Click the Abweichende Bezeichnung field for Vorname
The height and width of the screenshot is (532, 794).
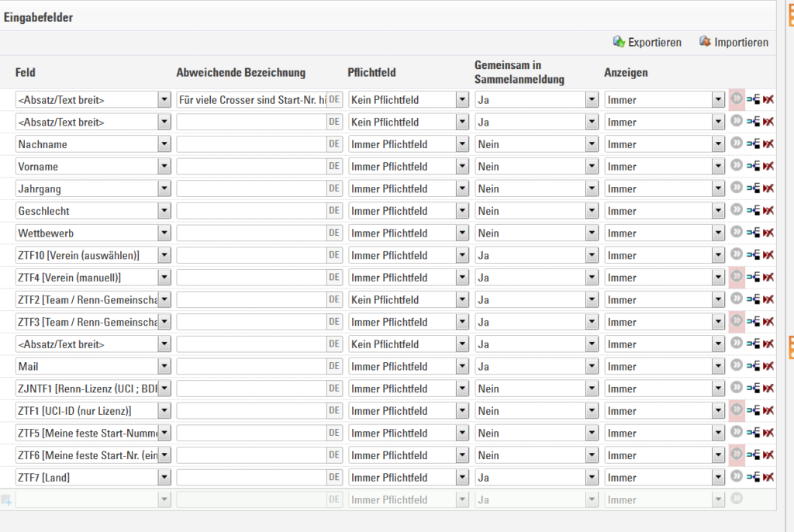pos(252,166)
